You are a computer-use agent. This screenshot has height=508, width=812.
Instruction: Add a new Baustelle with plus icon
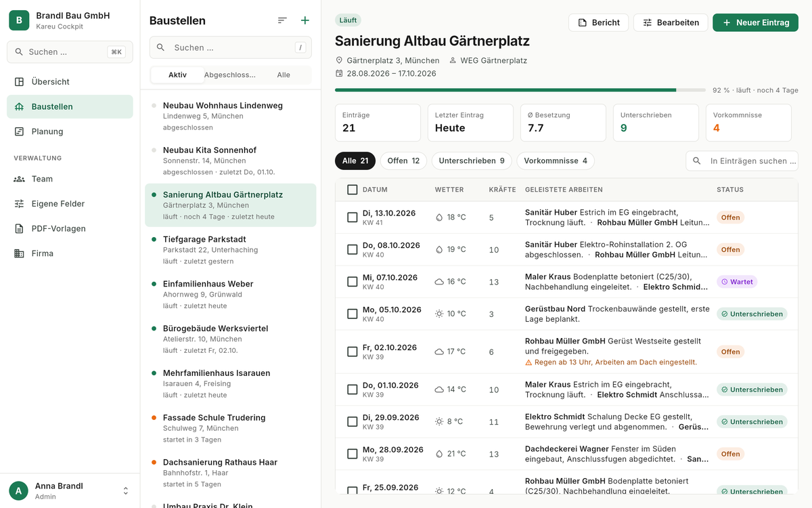click(x=305, y=21)
